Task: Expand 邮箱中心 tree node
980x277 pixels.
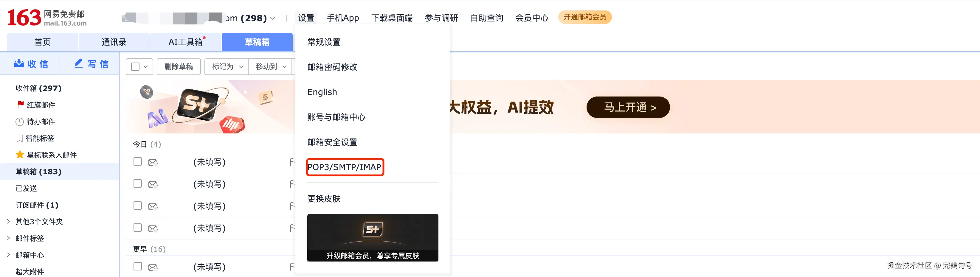Action: click(x=8, y=255)
